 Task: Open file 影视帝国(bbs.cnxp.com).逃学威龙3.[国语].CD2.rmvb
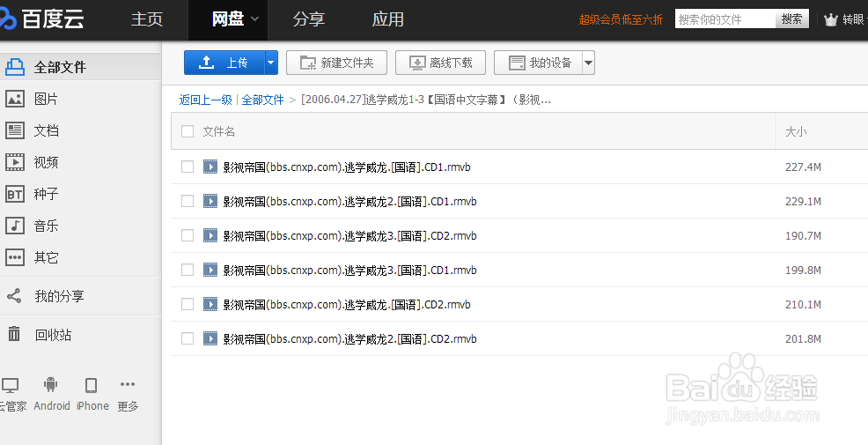point(349,235)
